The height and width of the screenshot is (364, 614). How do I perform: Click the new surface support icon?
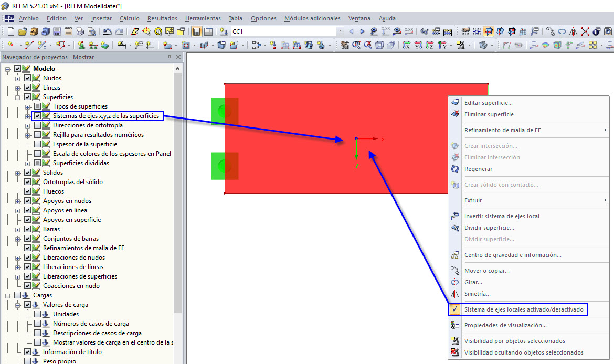[104, 46]
